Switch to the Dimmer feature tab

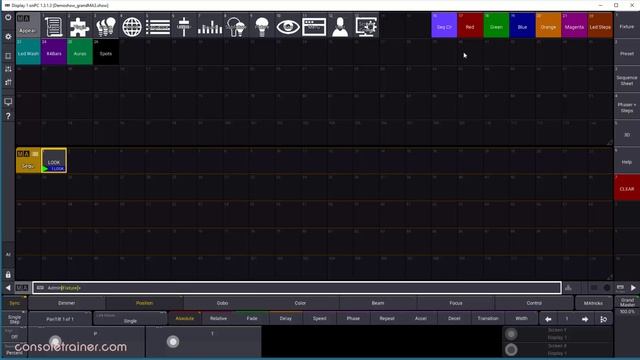(67, 303)
